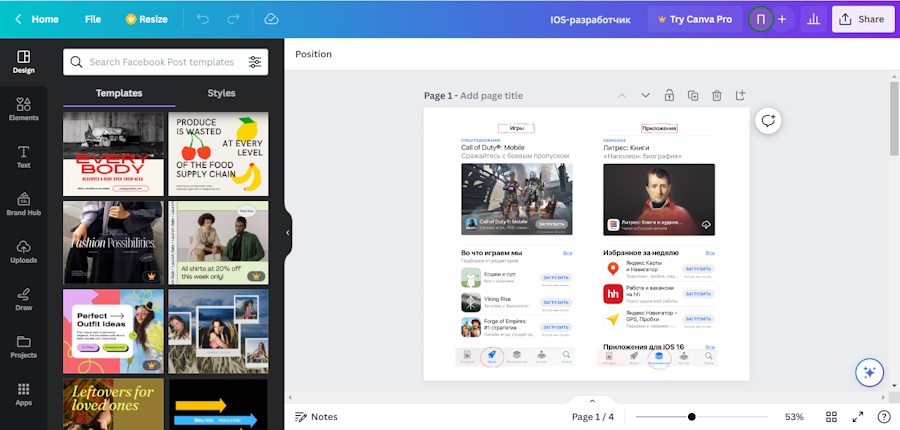Click the add comment bubble icon

[768, 120]
